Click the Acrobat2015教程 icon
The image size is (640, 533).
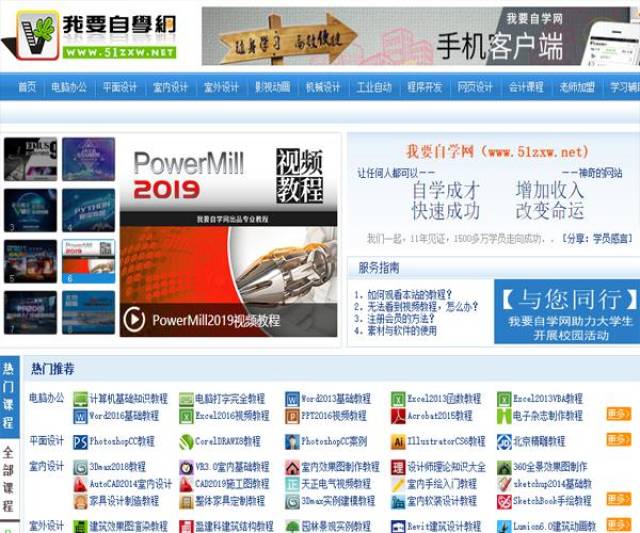(x=398, y=416)
